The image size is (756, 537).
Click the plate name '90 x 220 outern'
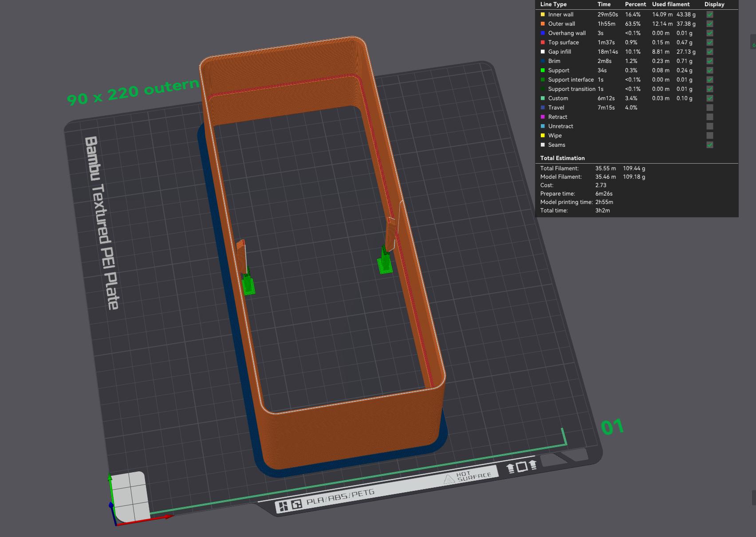click(133, 92)
